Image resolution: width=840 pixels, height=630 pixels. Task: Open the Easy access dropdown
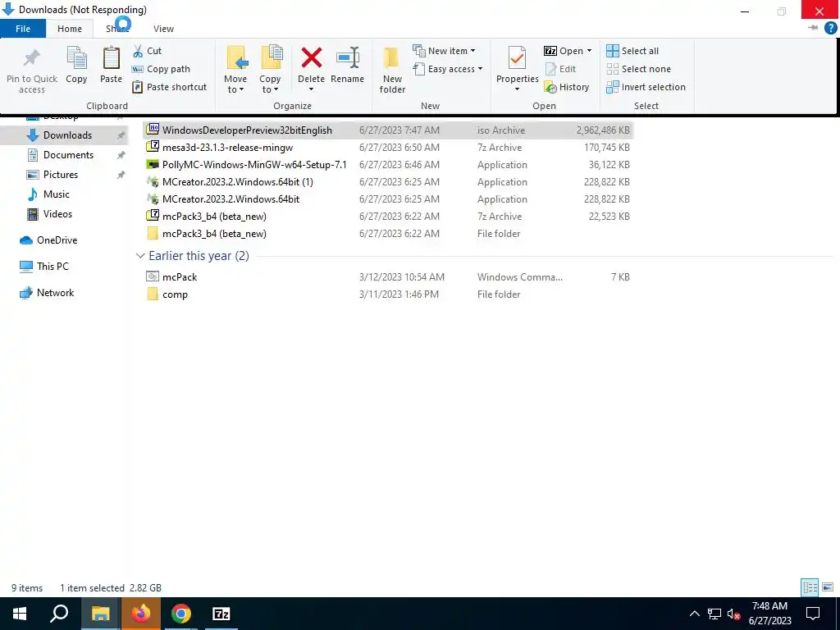(448, 69)
